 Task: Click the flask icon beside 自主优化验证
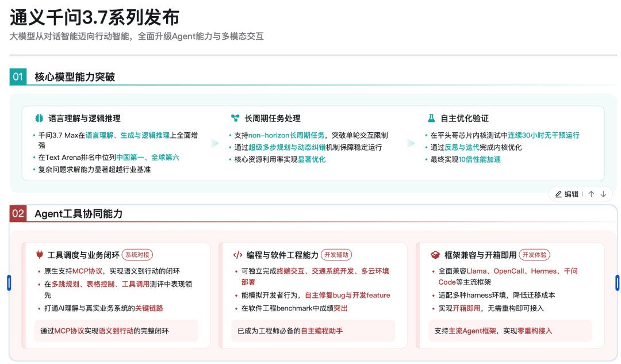click(431, 118)
